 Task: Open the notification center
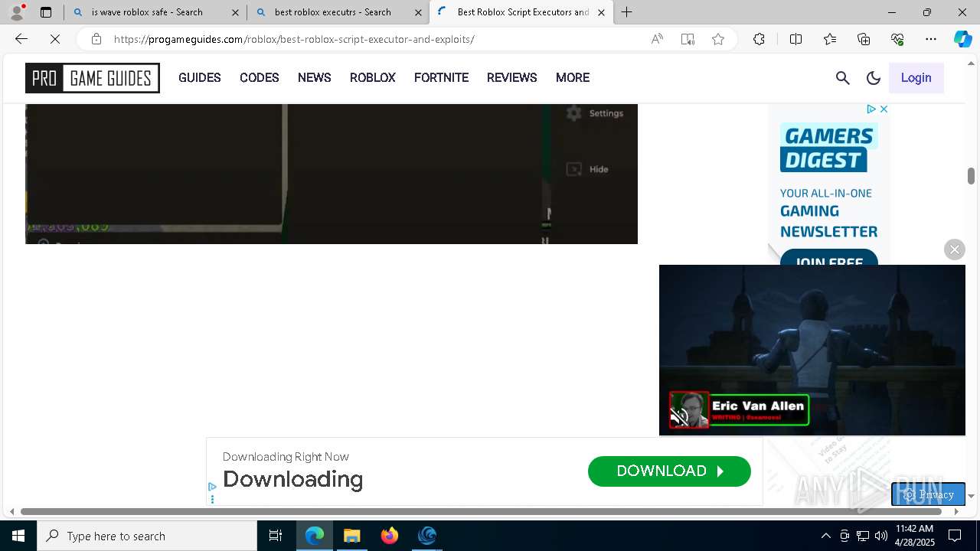click(955, 536)
